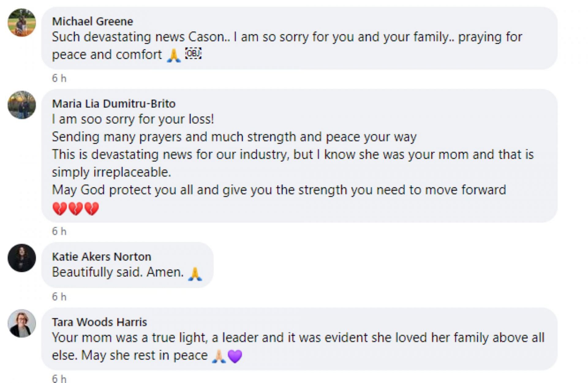Click the Tara Woods Harris name link
The width and height of the screenshot is (588, 383).
pos(100,322)
